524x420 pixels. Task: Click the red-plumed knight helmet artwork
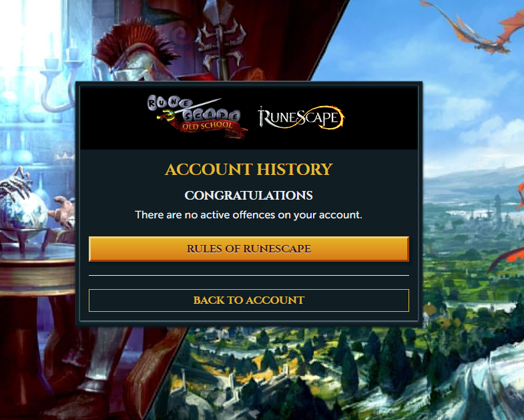click(134, 53)
